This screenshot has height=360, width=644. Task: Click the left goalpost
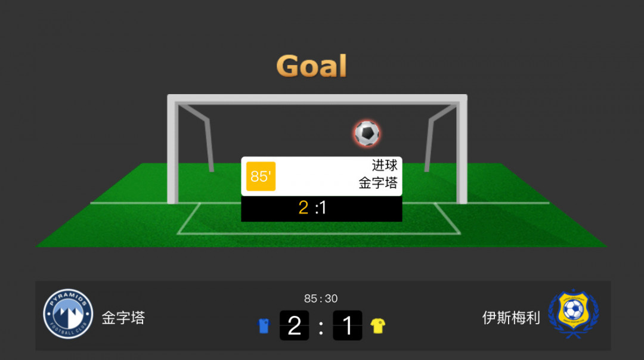tap(173, 150)
